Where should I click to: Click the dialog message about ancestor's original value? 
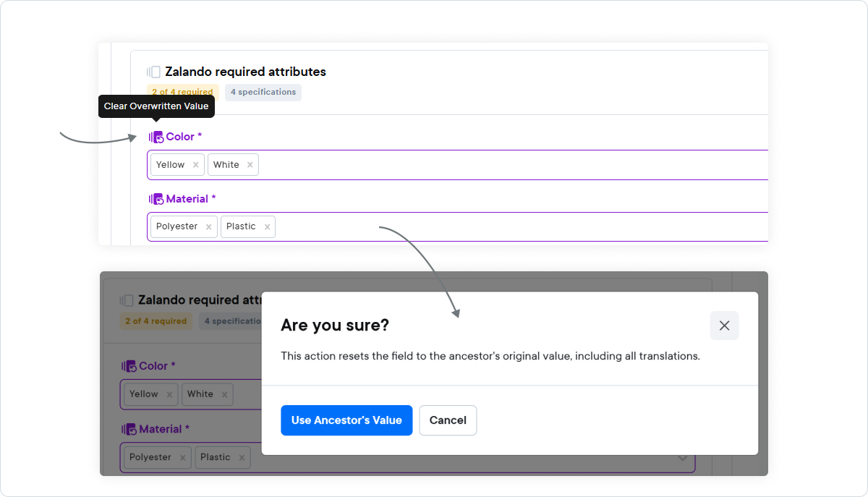coord(490,357)
